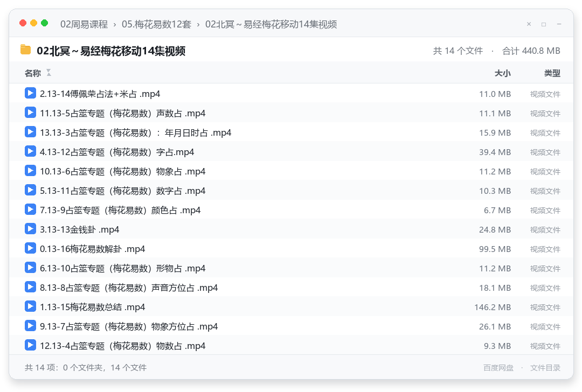Image resolution: width=582 pixels, height=392 pixels.
Task: Click status text 共 14 项
Action: (40, 368)
